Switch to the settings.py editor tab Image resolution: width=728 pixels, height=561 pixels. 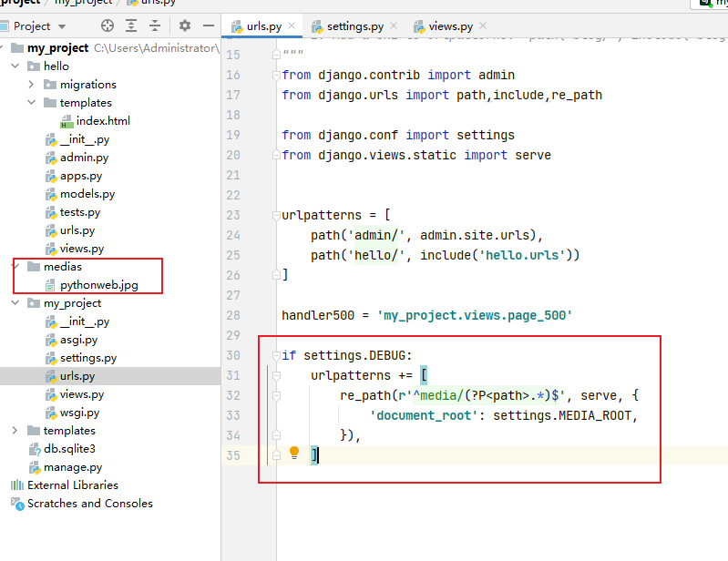(x=354, y=26)
